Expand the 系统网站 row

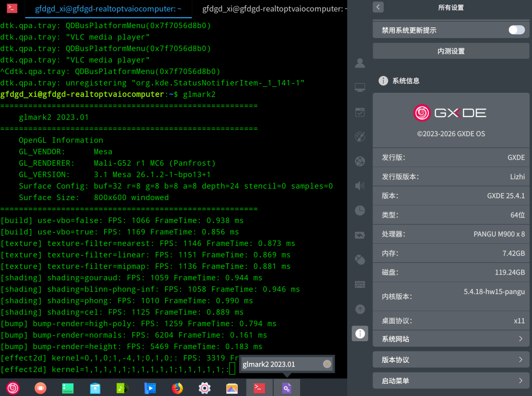click(x=451, y=339)
